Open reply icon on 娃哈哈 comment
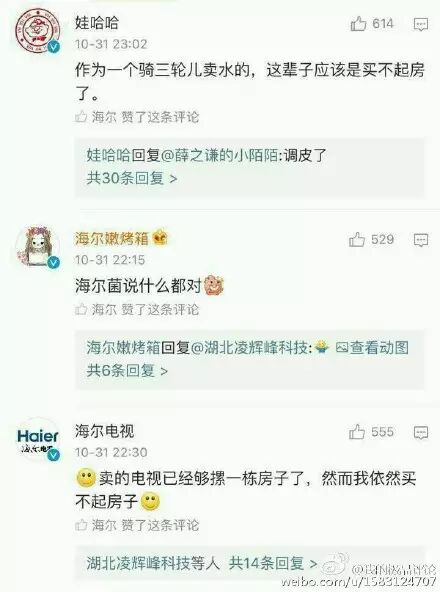 [x=421, y=25]
